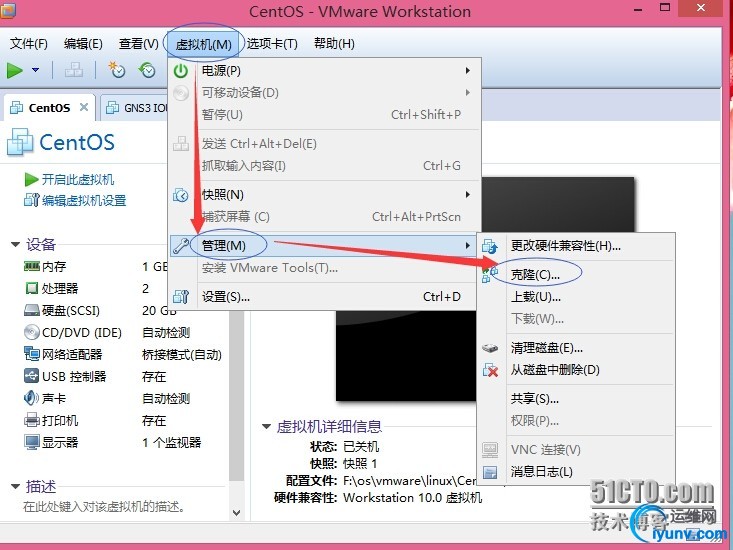Expand the 快照(N) submenu arrow
733x550 pixels.
pyautogui.click(x=467, y=194)
